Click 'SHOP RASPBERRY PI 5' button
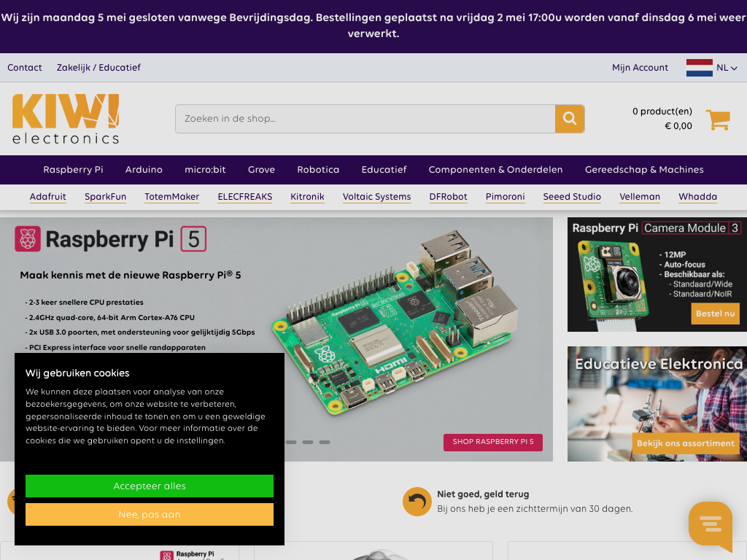This screenshot has height=560, width=747. pyautogui.click(x=493, y=442)
